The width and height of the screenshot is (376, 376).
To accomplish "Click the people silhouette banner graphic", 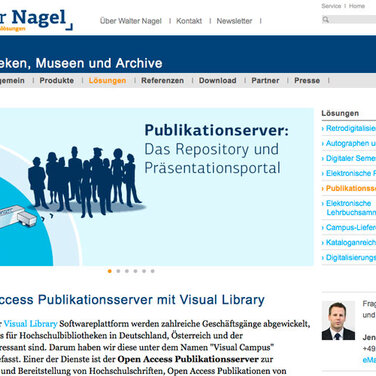I will 86,181.
